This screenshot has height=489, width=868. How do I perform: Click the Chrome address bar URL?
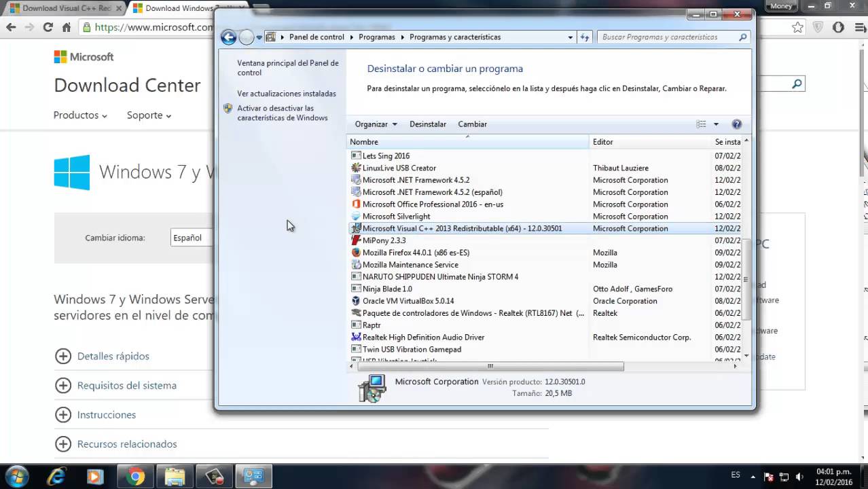click(x=153, y=27)
